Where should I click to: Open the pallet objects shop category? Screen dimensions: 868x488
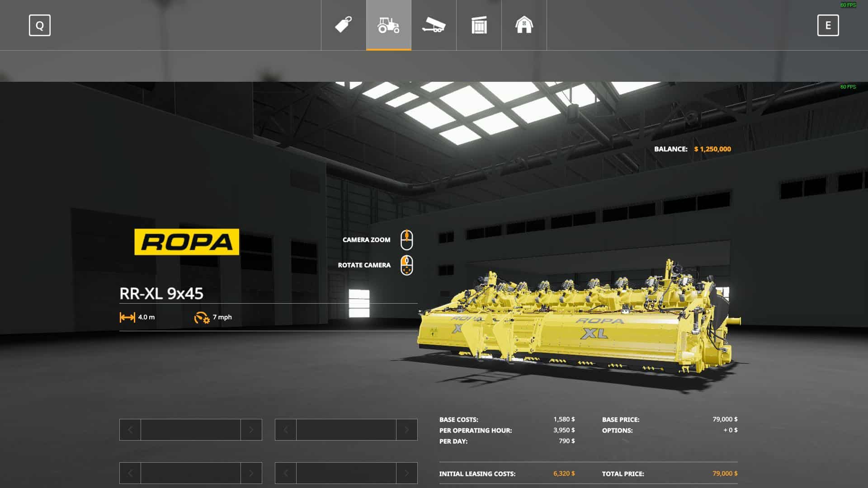click(x=479, y=25)
